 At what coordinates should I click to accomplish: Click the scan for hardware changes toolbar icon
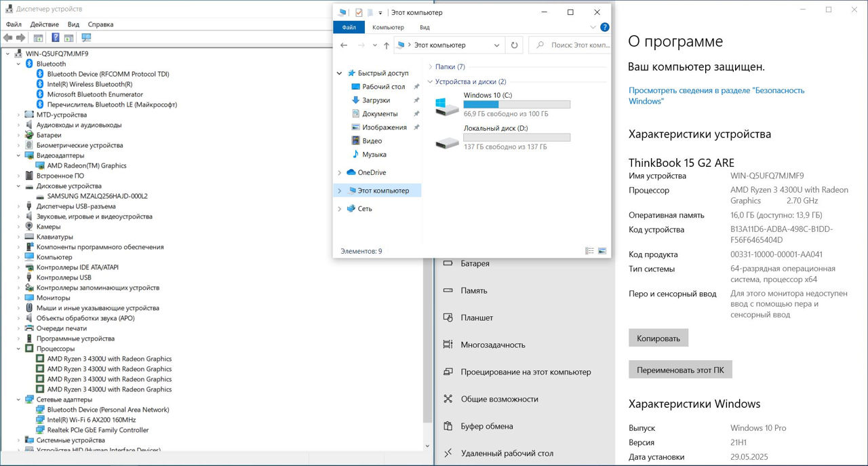pyautogui.click(x=86, y=38)
